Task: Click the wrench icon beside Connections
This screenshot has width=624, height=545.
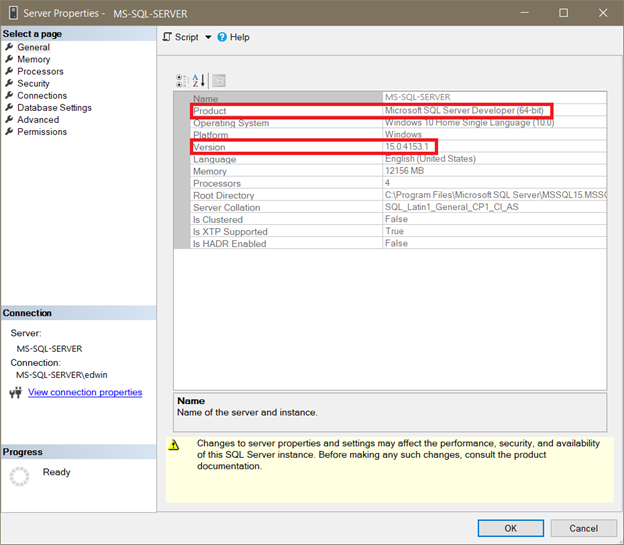Action: point(9,96)
